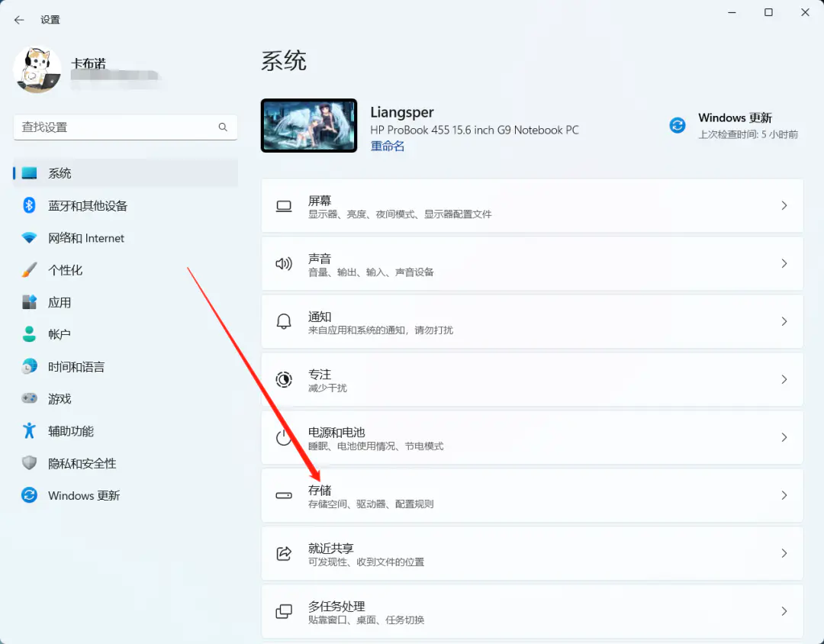Click the search magnifier icon
Image resolution: width=824 pixels, height=644 pixels.
(223, 127)
